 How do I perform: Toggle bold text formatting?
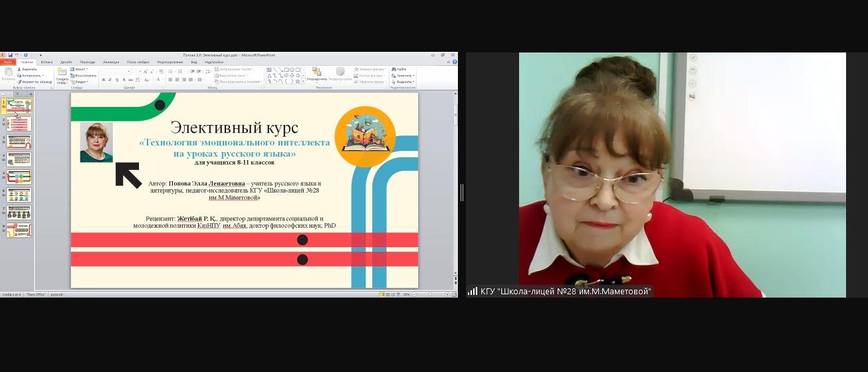click(103, 80)
